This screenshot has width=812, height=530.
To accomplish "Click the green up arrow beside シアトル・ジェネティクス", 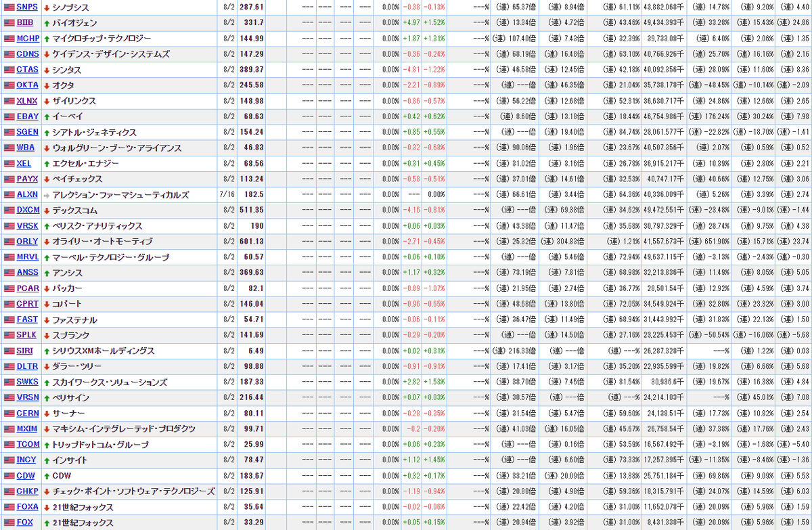I will (x=47, y=132).
